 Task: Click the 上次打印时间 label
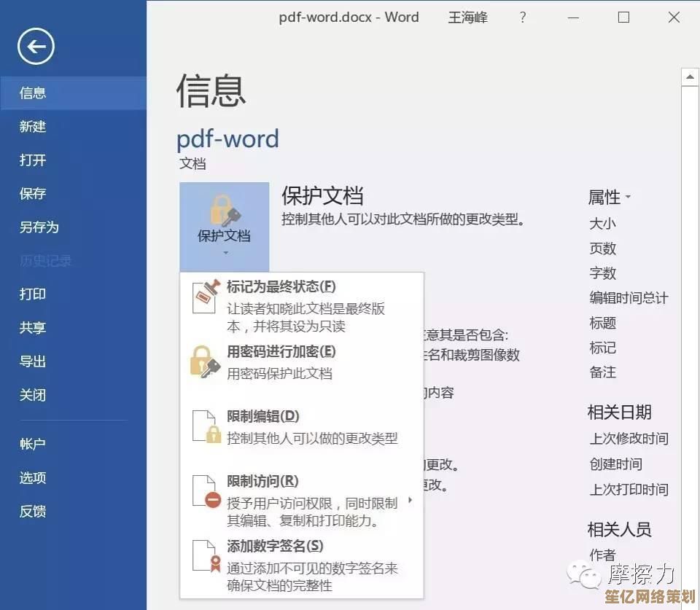(x=629, y=490)
